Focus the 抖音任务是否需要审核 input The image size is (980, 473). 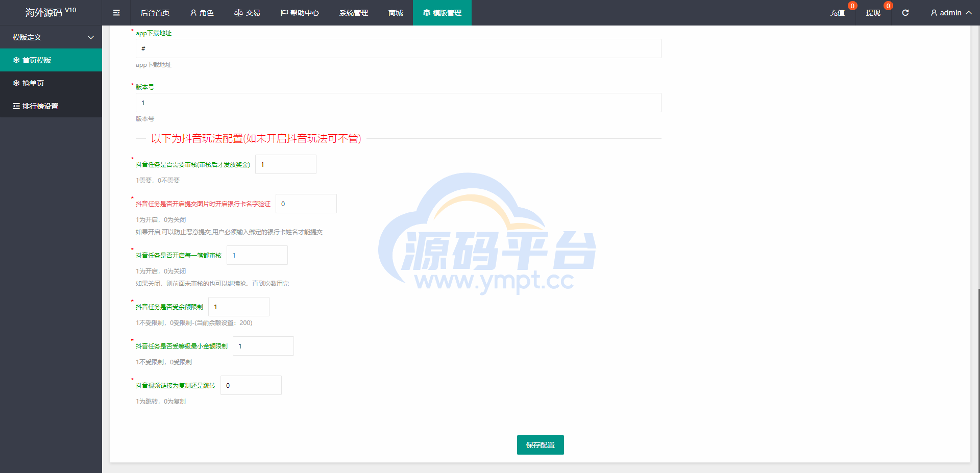pos(286,164)
